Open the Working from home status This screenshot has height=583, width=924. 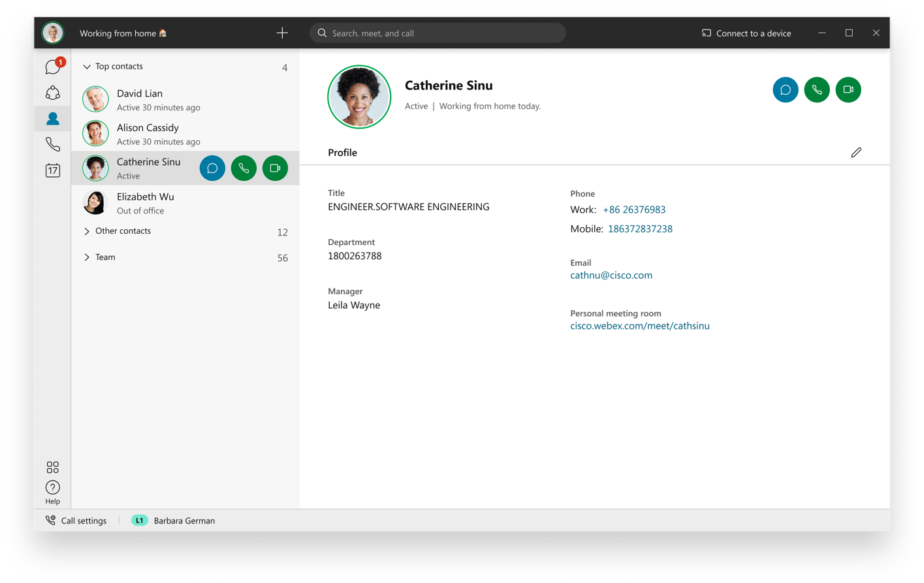pyautogui.click(x=123, y=33)
